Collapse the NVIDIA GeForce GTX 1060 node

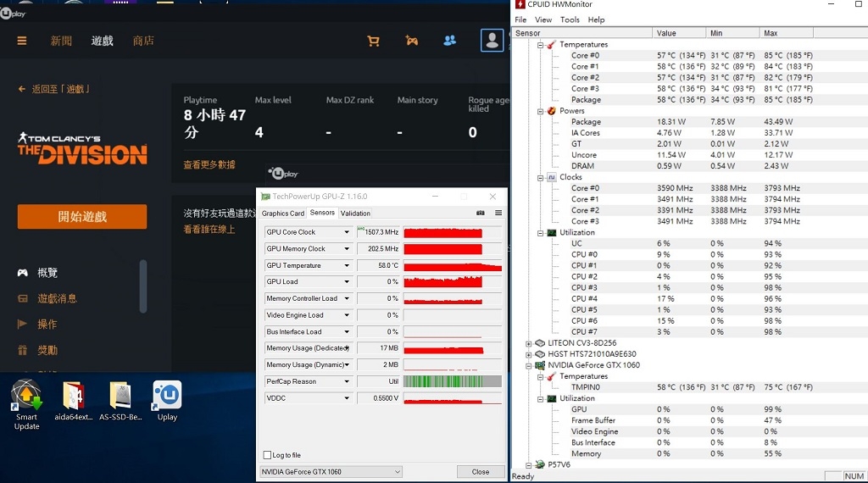tap(529, 366)
